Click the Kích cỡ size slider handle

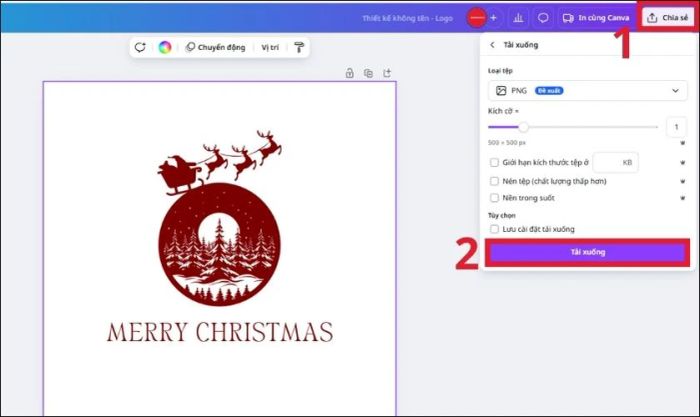tap(523, 127)
